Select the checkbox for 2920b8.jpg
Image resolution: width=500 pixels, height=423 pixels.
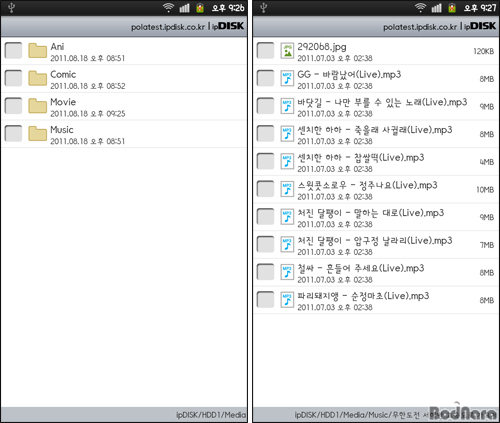(265, 51)
